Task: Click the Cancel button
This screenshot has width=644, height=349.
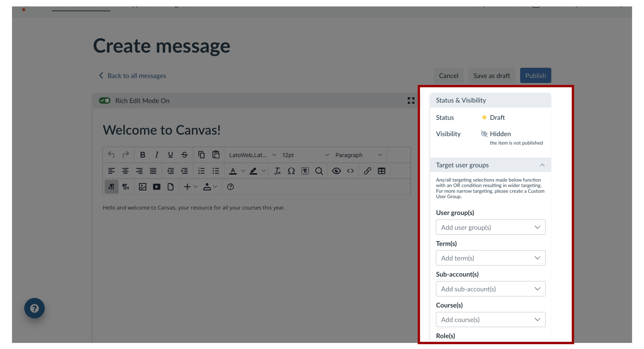Action: [449, 76]
